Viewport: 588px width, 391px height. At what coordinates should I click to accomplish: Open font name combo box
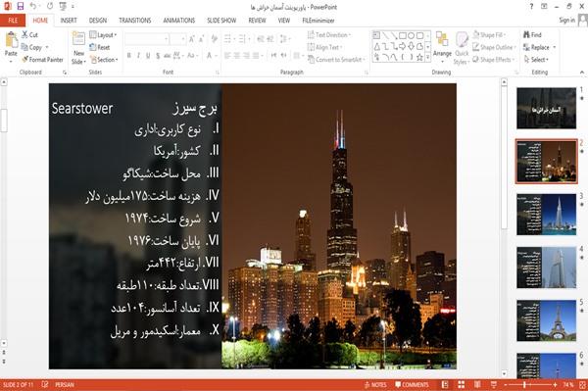point(147,38)
